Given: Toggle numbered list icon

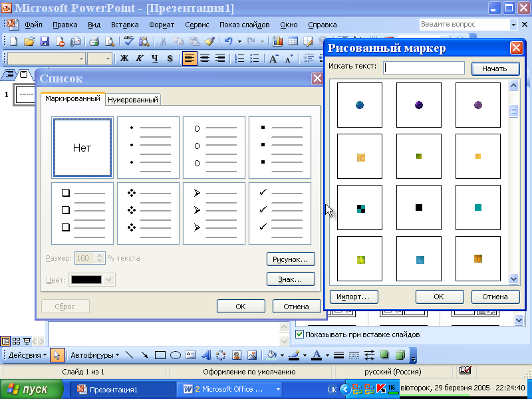Looking at the screenshot, I should click(x=239, y=59).
